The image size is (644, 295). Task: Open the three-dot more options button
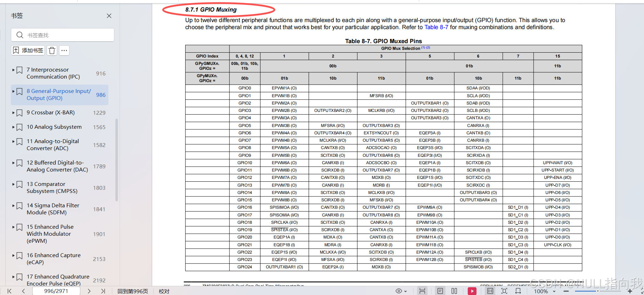click(x=64, y=51)
